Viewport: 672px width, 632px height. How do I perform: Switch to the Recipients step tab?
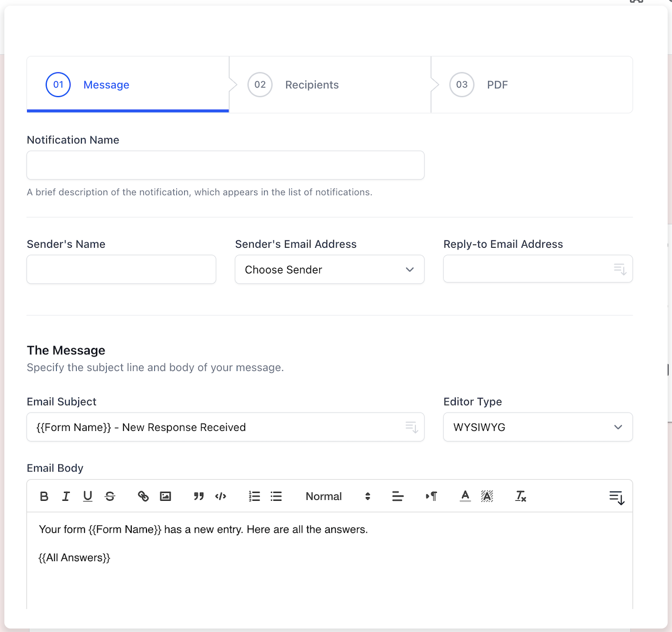(x=312, y=85)
